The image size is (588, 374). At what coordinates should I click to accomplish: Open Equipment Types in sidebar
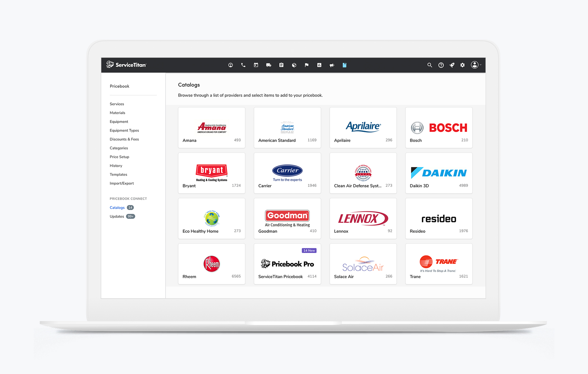[x=124, y=130]
